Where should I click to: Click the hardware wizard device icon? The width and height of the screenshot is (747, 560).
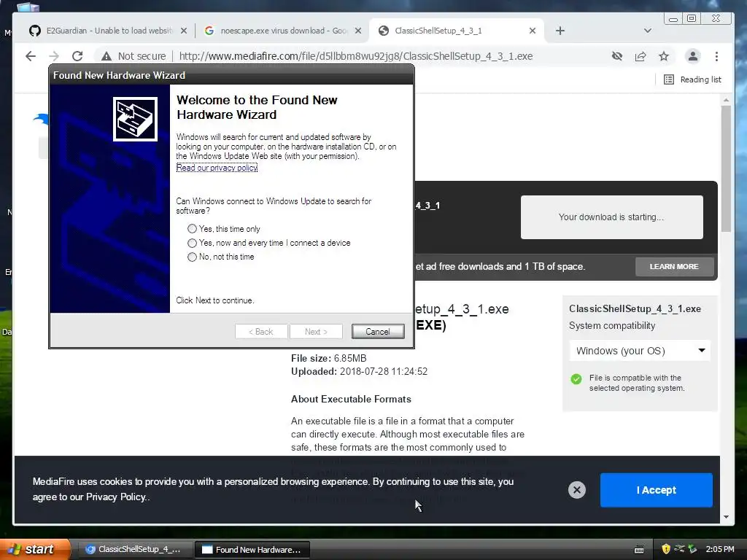(135, 119)
